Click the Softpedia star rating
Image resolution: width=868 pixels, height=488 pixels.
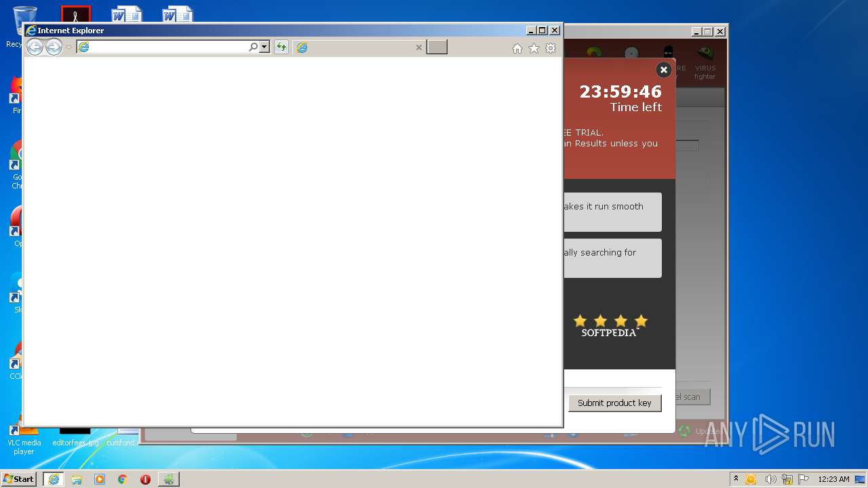tap(610, 321)
